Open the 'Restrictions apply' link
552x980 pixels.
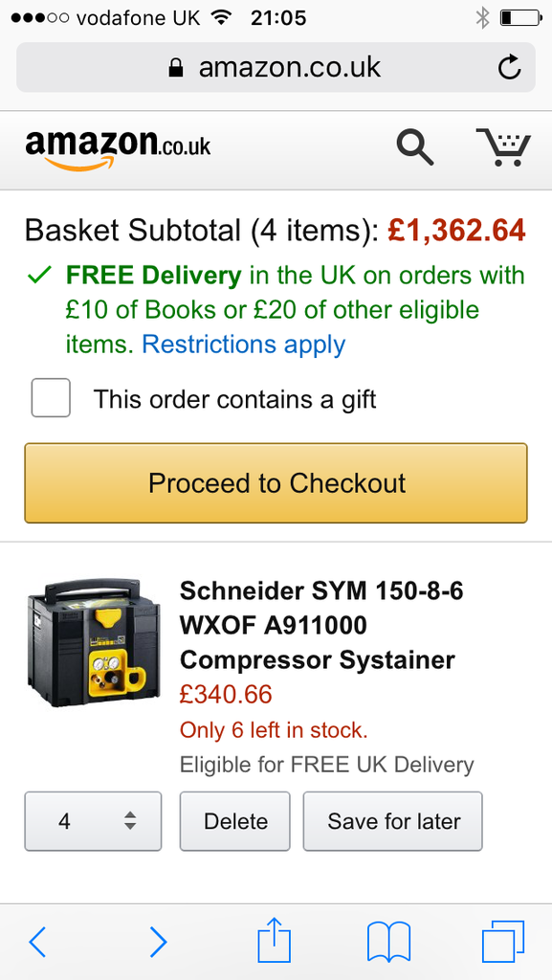pyautogui.click(x=244, y=345)
